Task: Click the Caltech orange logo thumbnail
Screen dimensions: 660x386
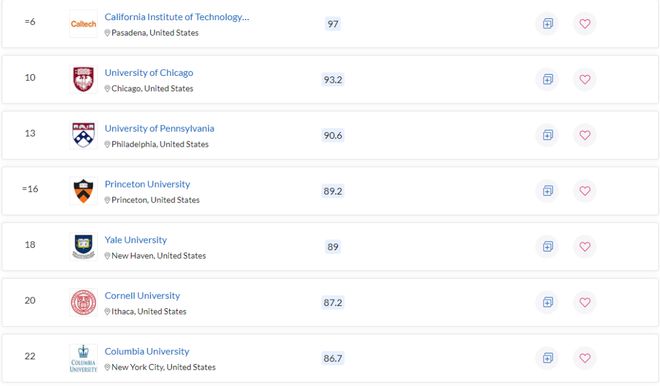Action: [x=83, y=24]
